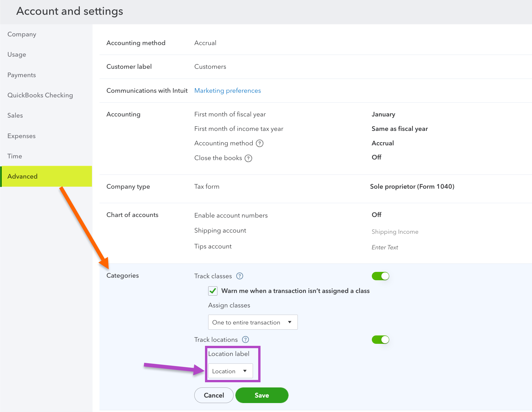Disable the Track locations toggle

pyautogui.click(x=380, y=340)
